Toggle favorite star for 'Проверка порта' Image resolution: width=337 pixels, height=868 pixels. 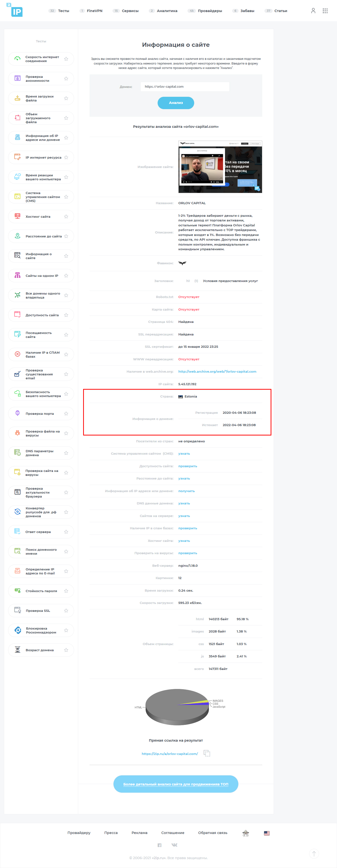coord(66,414)
